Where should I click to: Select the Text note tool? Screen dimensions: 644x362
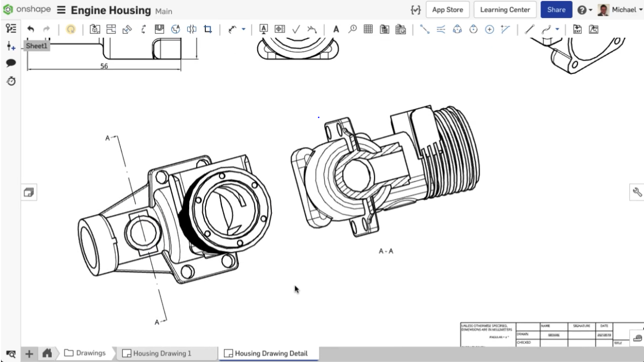click(336, 30)
